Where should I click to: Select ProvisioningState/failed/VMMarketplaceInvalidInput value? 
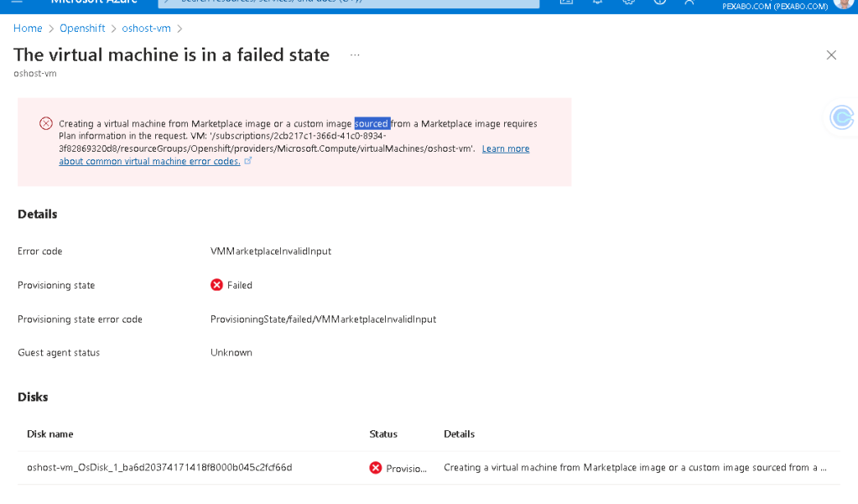tap(324, 319)
